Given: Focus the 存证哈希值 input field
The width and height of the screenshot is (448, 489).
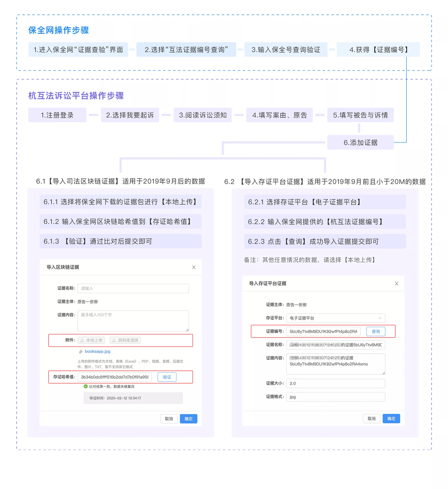Looking at the screenshot, I should pos(114,377).
